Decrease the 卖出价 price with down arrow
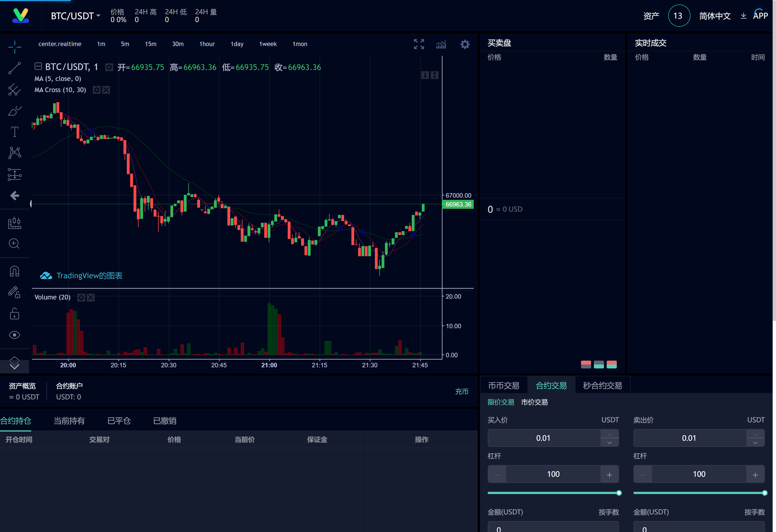The width and height of the screenshot is (776, 532). 755,442
